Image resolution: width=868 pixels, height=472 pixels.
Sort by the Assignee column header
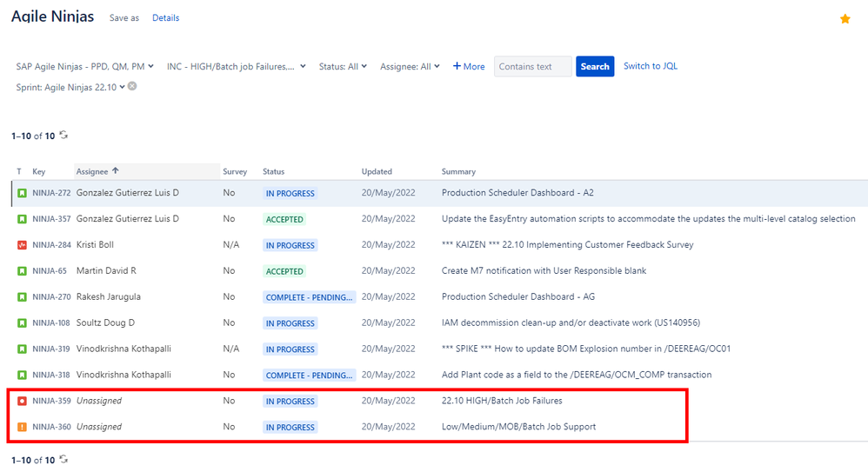(x=147, y=171)
